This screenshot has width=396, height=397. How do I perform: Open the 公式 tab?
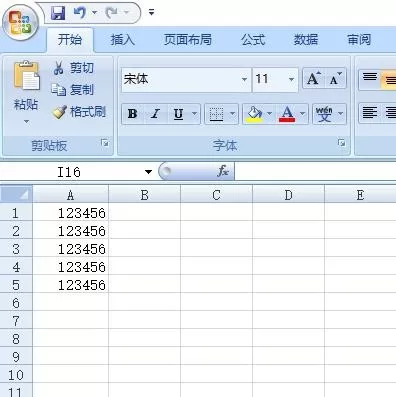pyautogui.click(x=253, y=40)
